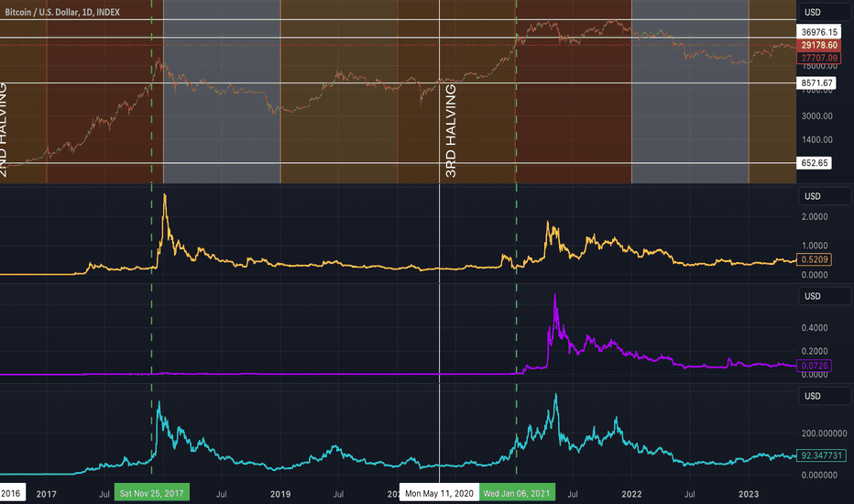Image resolution: width=854 pixels, height=504 pixels.
Task: Open the USD currency selector of the Bitcoin price pane
Action: click(x=824, y=12)
